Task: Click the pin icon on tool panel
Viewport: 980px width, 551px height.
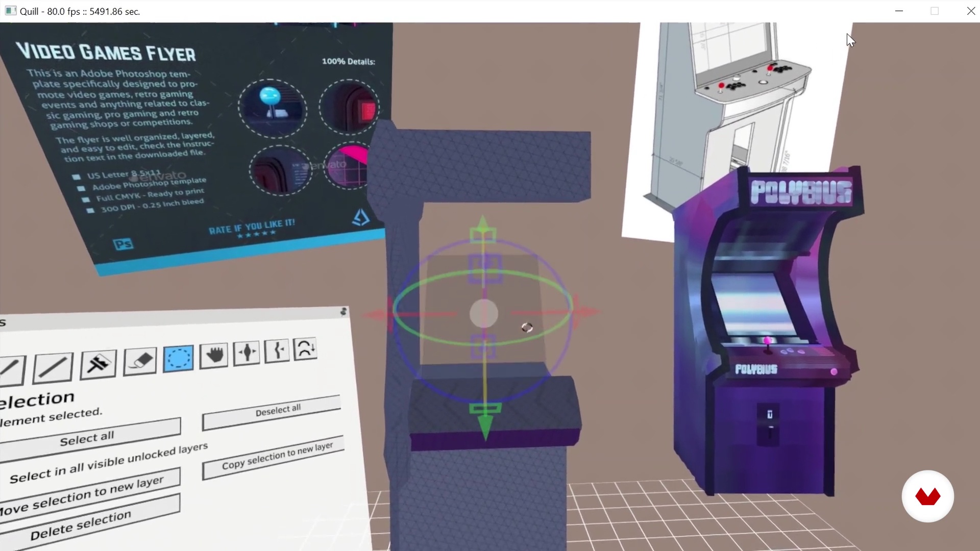Action: (344, 311)
